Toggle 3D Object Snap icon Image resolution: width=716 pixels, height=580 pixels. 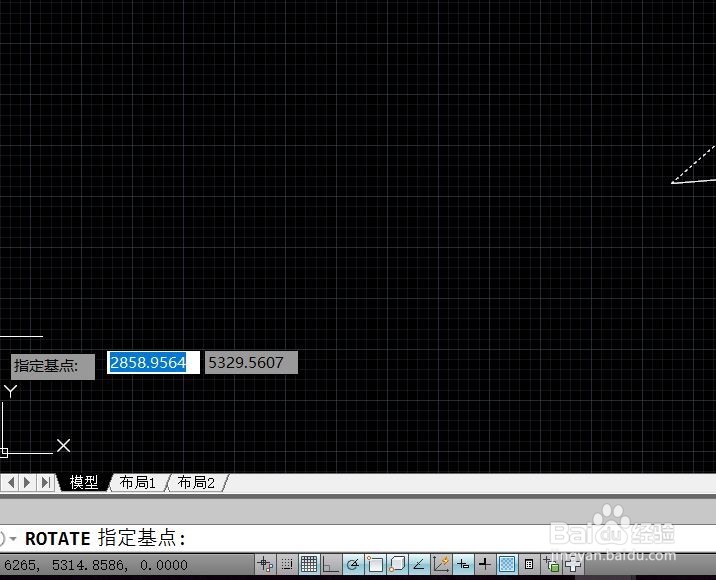point(396,565)
